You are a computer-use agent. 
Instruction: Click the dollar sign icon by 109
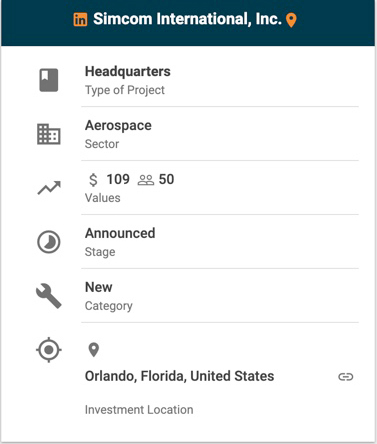[x=93, y=180]
